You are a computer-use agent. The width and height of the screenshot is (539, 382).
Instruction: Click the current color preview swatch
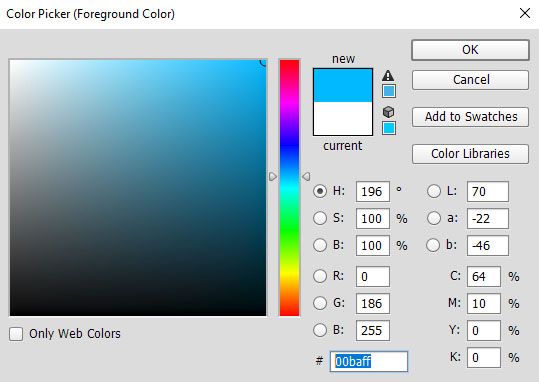point(343,119)
